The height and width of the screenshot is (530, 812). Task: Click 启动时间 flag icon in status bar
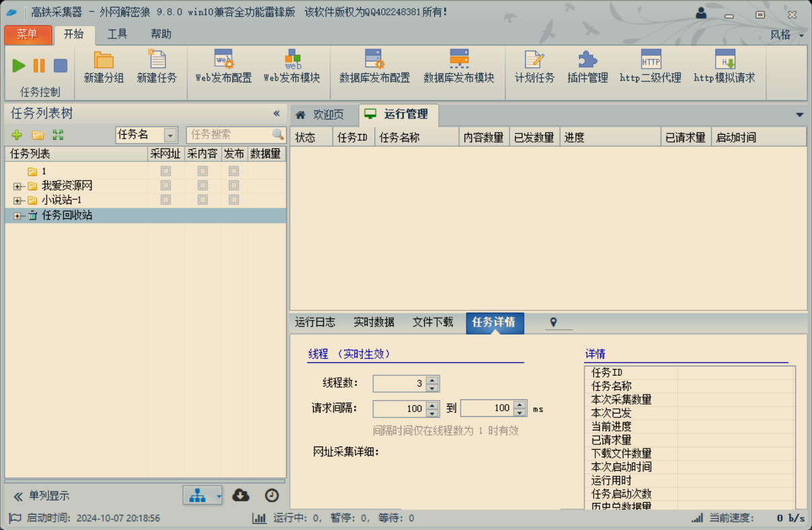point(14,518)
